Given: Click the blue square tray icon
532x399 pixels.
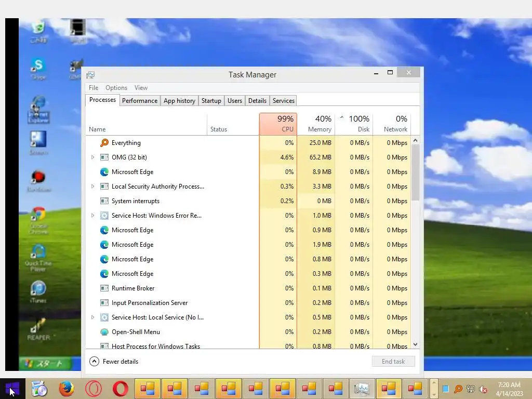Looking at the screenshot, I should tap(446, 389).
